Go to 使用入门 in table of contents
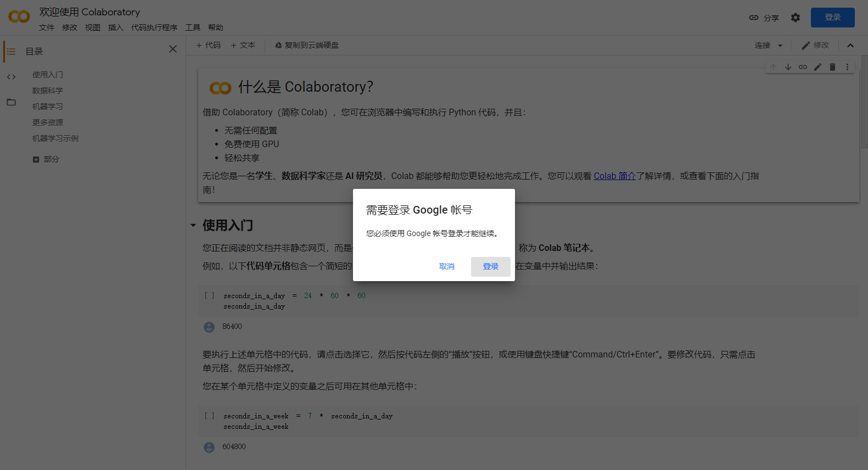The image size is (868, 470). 48,75
